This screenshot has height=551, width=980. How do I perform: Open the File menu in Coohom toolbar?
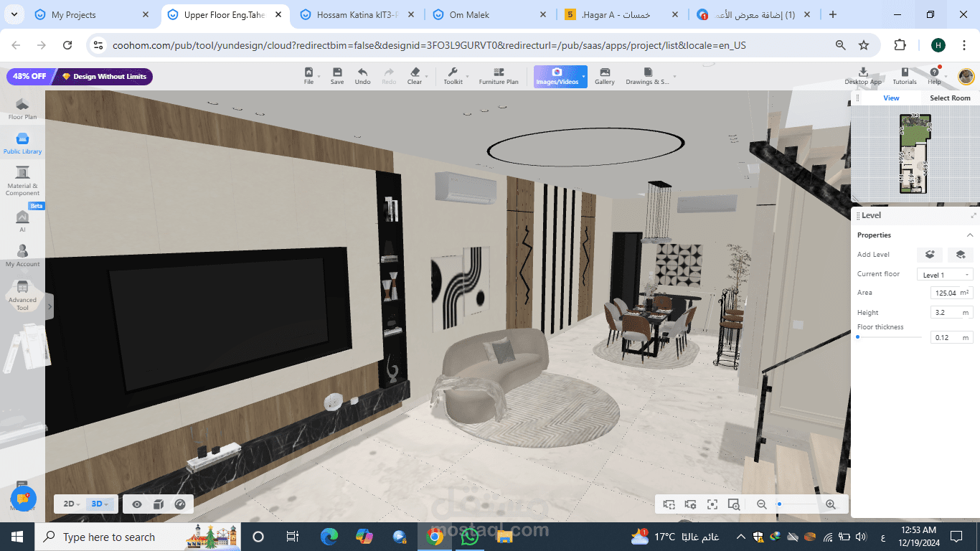coord(308,76)
